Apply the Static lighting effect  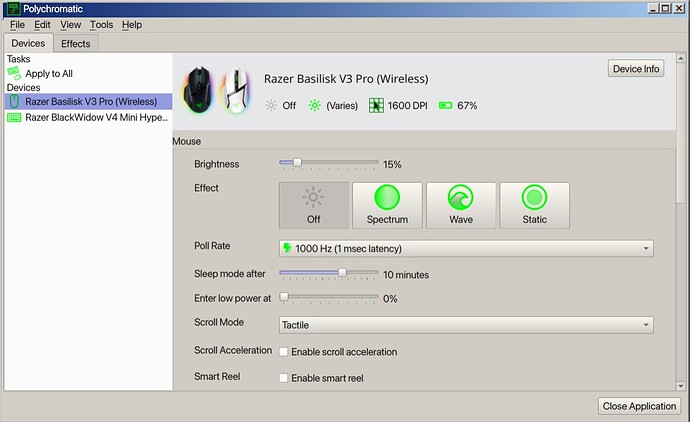click(535, 205)
